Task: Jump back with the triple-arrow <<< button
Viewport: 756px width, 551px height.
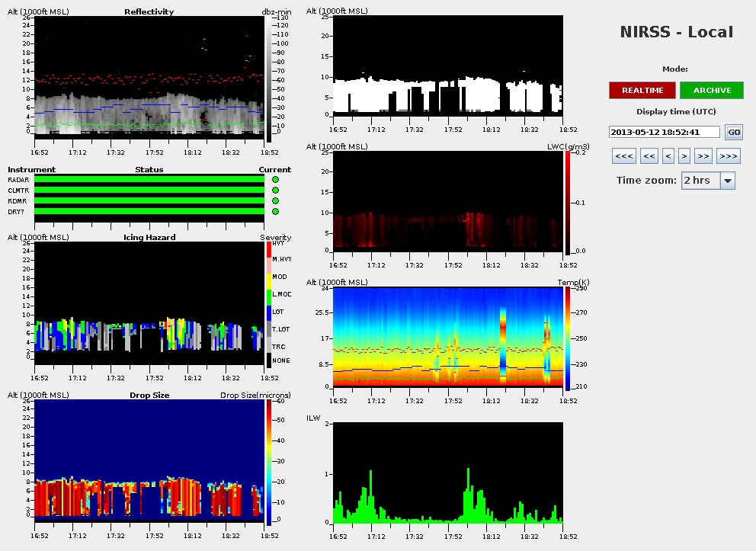Action: coord(623,156)
